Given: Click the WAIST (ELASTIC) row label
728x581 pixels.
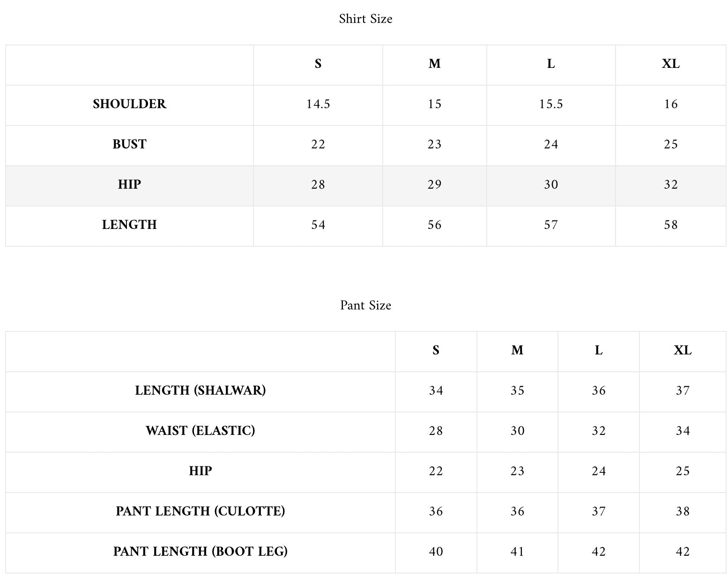Looking at the screenshot, I should 200,431.
